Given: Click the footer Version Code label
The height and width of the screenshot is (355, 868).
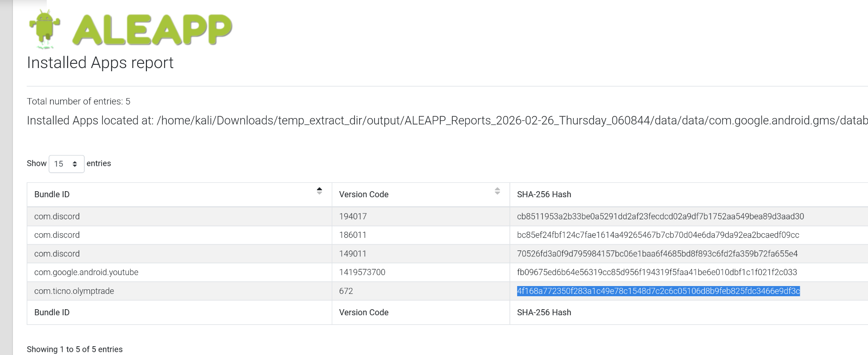Looking at the screenshot, I should click(x=364, y=312).
